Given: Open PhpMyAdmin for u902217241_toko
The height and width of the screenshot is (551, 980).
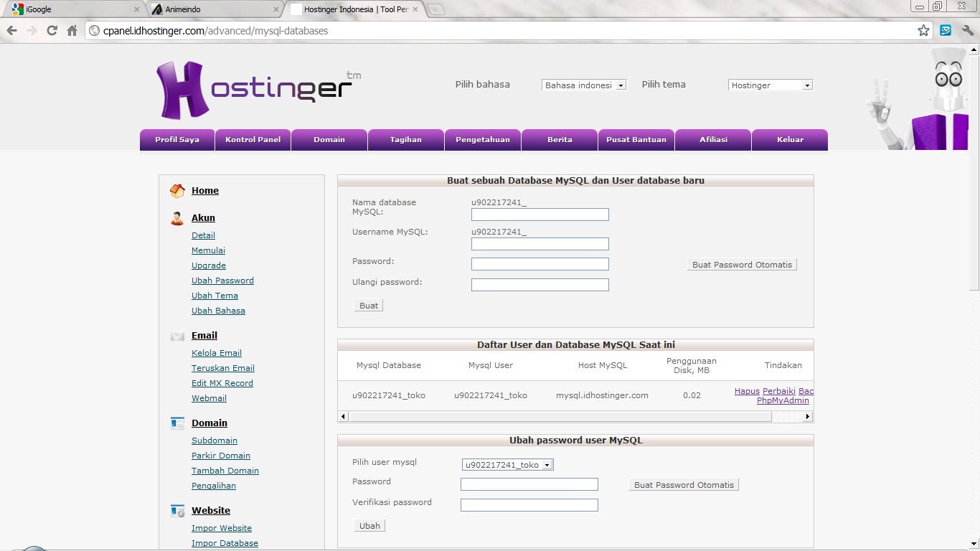Looking at the screenshot, I should (783, 400).
